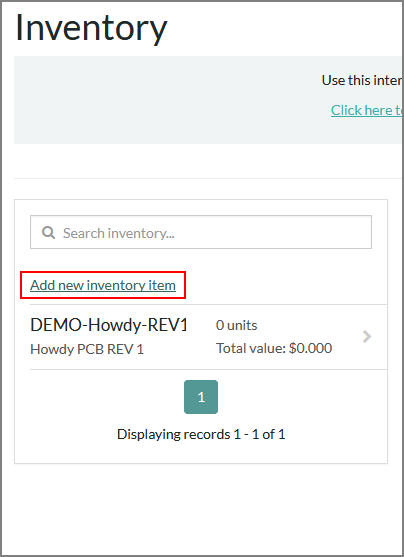Click the 0 units quantity label

coord(237,325)
